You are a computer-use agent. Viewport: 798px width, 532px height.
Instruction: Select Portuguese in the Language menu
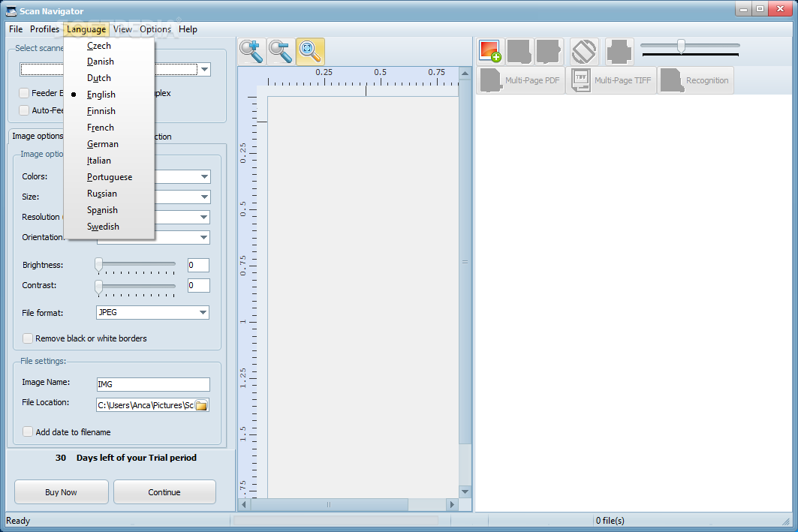(x=109, y=177)
